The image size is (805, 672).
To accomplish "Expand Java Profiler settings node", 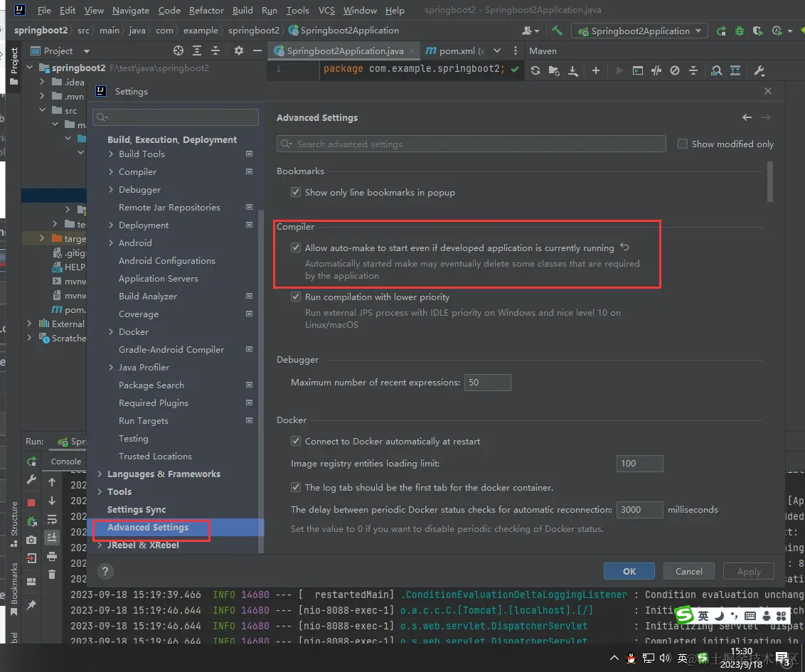I will pyautogui.click(x=111, y=367).
